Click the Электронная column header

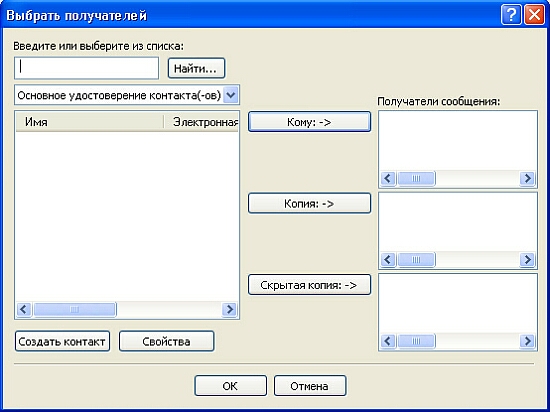pyautogui.click(x=202, y=122)
